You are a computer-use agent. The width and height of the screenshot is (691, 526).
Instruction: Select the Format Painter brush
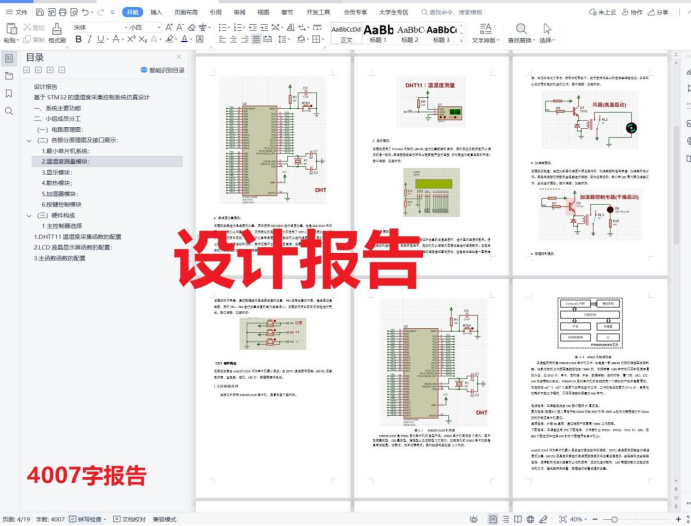click(x=57, y=29)
